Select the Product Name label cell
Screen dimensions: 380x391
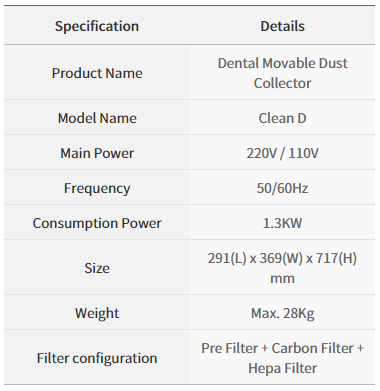point(97,73)
